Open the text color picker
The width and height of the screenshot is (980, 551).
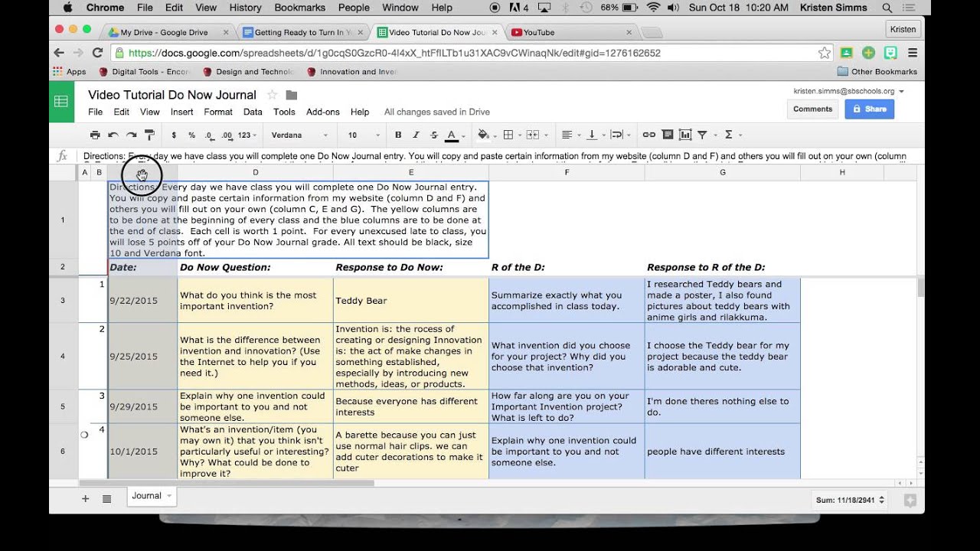(452, 135)
